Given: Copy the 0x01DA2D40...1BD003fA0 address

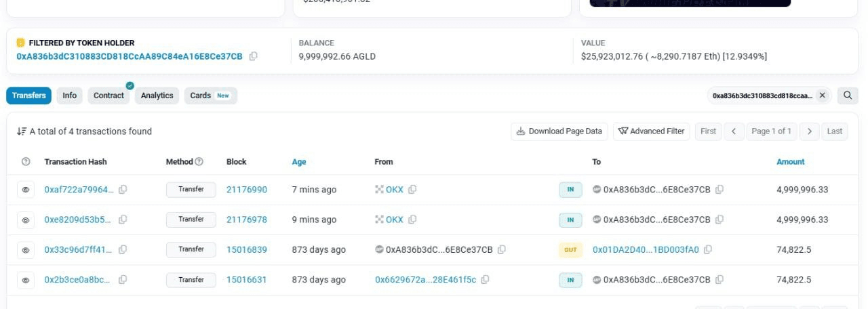Looking at the screenshot, I should (707, 249).
